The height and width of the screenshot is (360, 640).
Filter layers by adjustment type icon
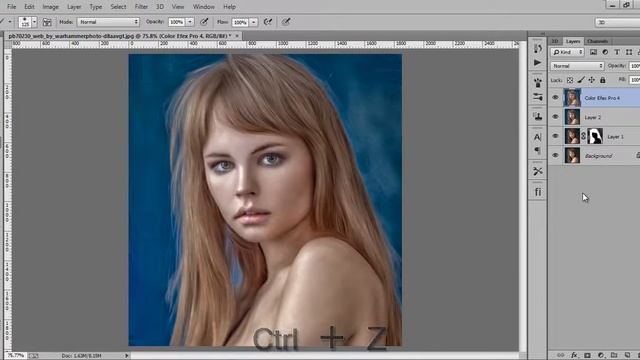(x=605, y=52)
